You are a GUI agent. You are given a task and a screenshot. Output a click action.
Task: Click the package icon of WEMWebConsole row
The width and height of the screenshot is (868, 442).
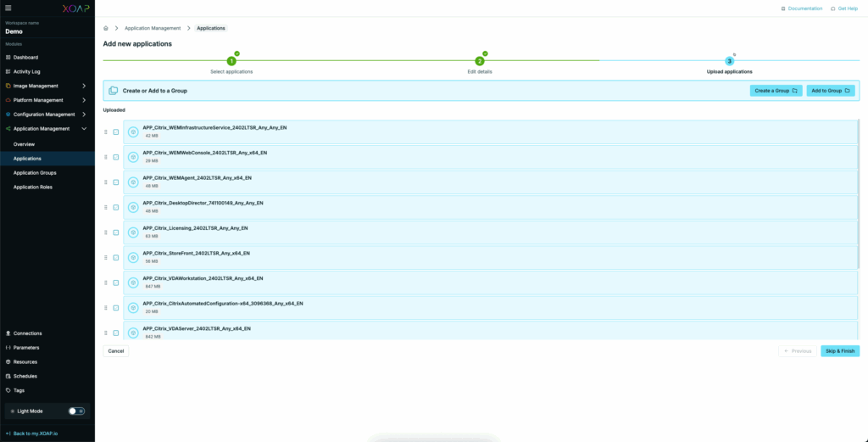click(133, 157)
